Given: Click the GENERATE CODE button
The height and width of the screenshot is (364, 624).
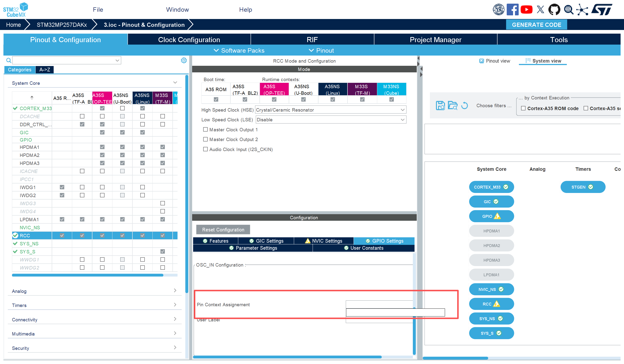Looking at the screenshot, I should [537, 25].
